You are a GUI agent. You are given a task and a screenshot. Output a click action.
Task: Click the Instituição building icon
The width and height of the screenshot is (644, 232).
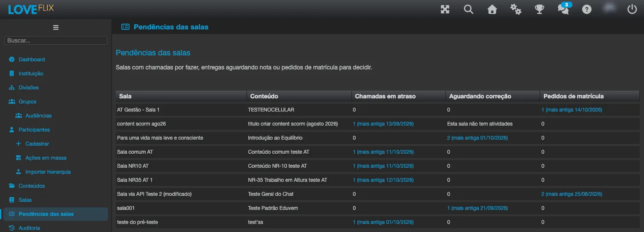tap(12, 73)
